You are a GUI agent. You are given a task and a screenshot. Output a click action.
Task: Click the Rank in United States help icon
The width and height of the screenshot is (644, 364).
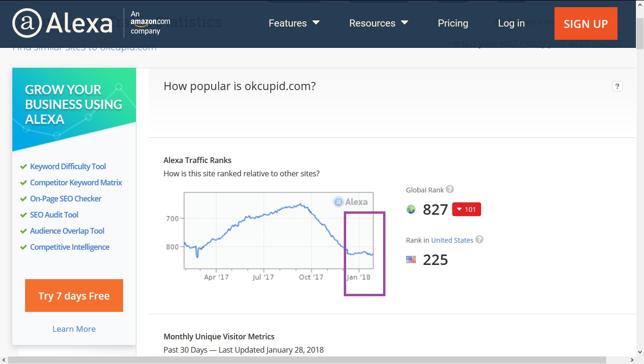479,239
